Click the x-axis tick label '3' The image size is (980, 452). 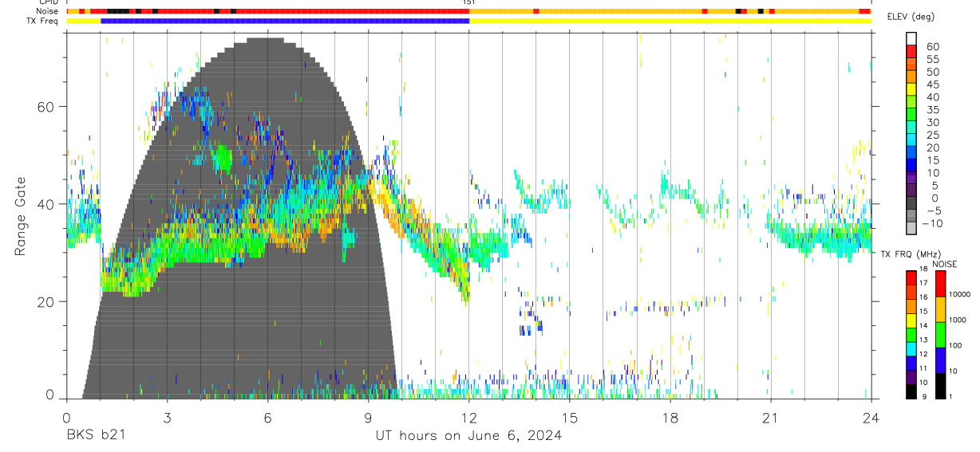pyautogui.click(x=167, y=418)
